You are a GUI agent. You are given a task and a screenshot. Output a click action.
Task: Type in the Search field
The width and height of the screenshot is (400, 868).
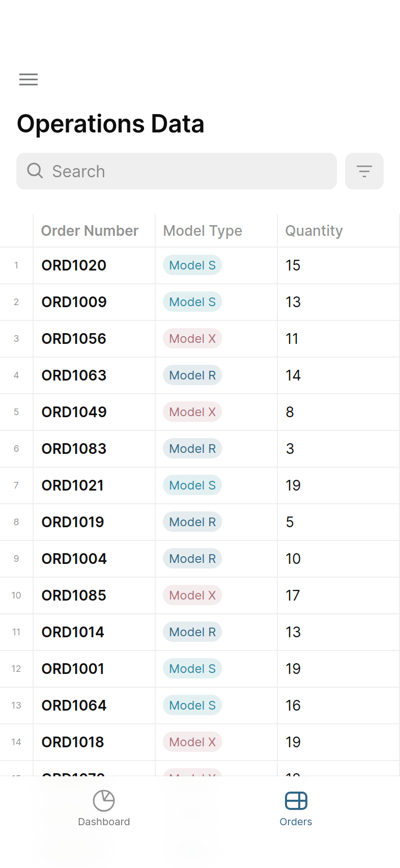click(188, 171)
